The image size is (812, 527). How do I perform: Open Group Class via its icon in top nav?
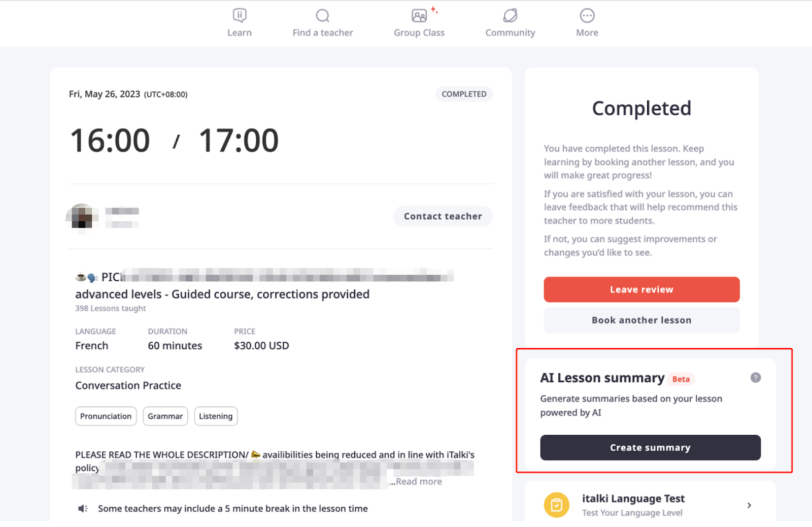pyautogui.click(x=418, y=15)
